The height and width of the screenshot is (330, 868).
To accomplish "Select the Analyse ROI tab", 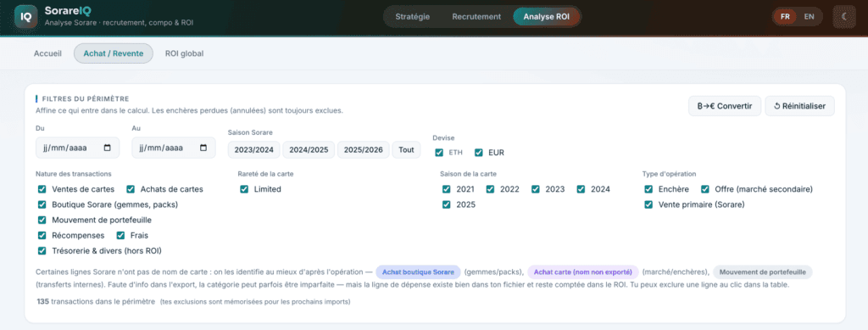I will pos(547,17).
